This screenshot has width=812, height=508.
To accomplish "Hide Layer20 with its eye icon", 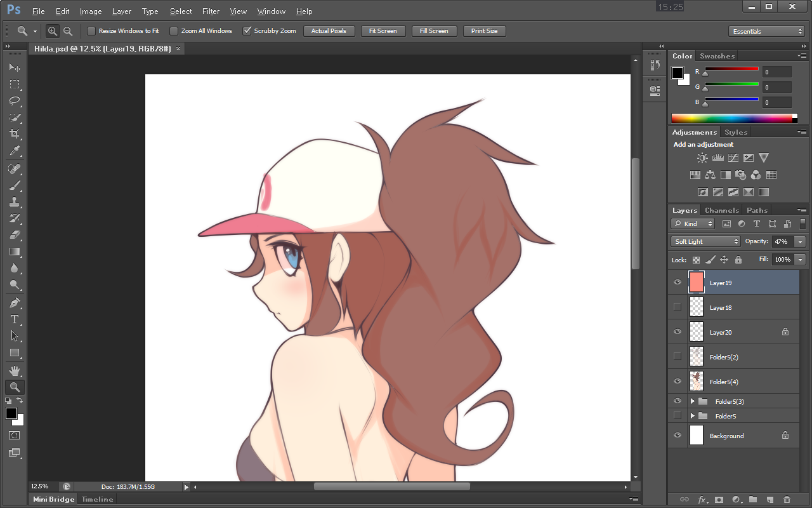I will coord(678,332).
